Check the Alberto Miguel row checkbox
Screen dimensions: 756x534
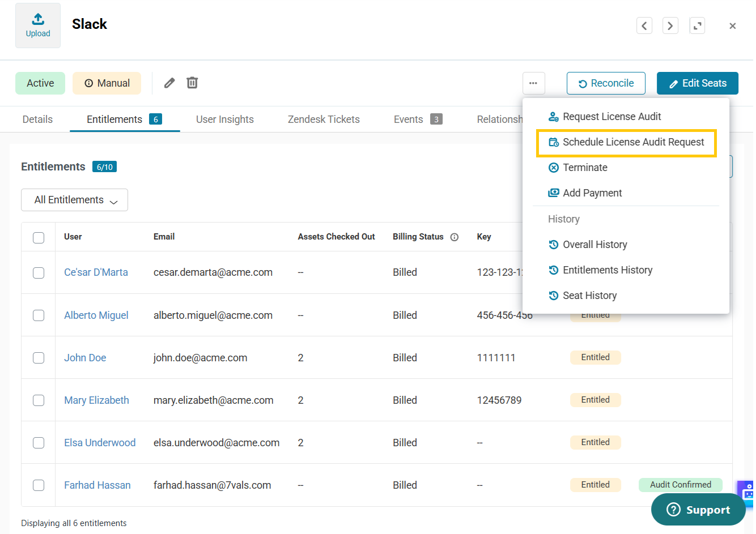click(39, 315)
